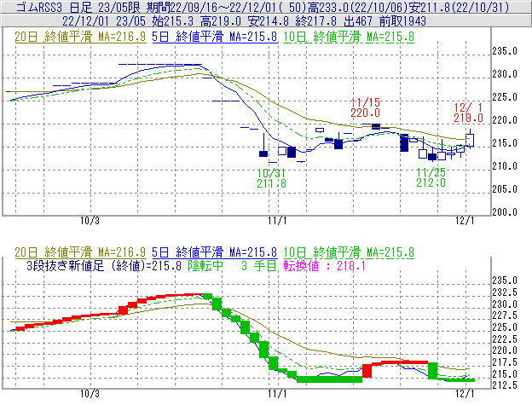Click the 10/3 date label under lower chart
Viewport: 532px width, 405px height.
[x=90, y=393]
